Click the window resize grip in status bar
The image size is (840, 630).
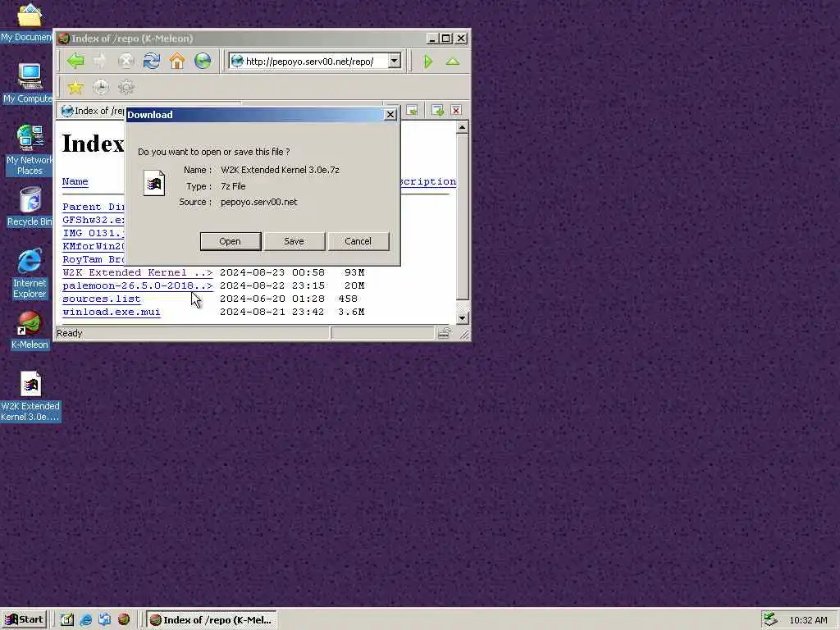click(x=464, y=335)
